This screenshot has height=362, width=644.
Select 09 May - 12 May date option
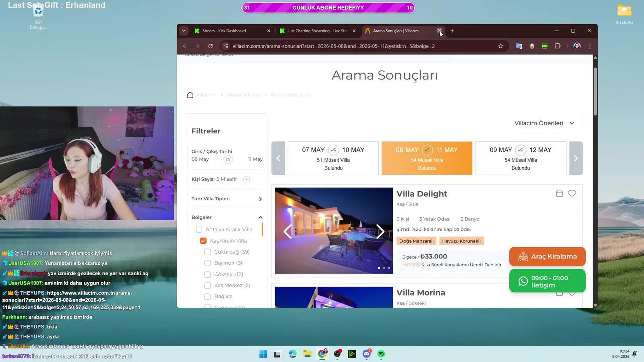(521, 158)
